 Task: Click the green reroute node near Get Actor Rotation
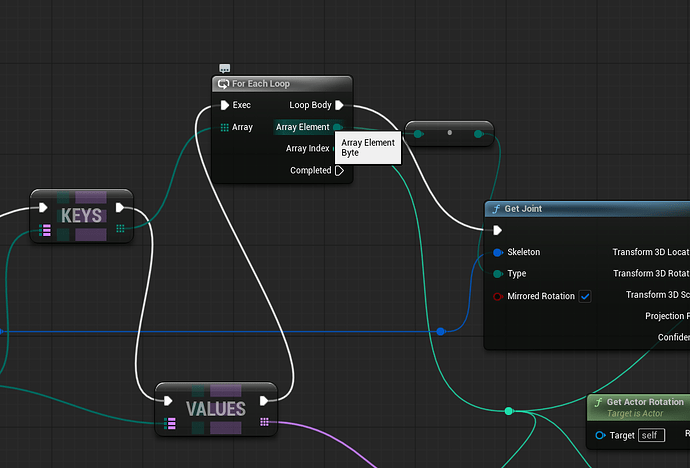[509, 411]
